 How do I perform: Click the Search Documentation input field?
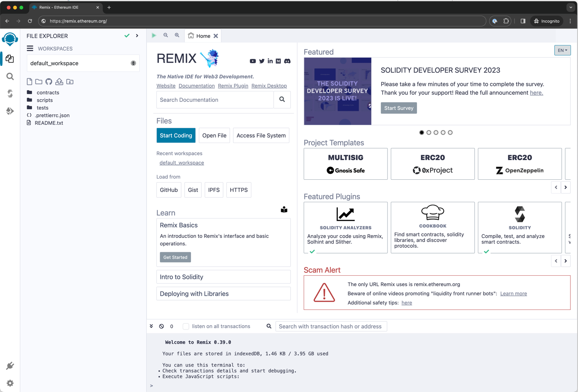(x=215, y=100)
